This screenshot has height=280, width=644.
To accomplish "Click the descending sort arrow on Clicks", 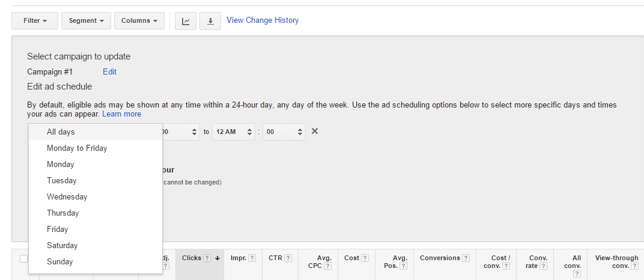I will pyautogui.click(x=217, y=258).
